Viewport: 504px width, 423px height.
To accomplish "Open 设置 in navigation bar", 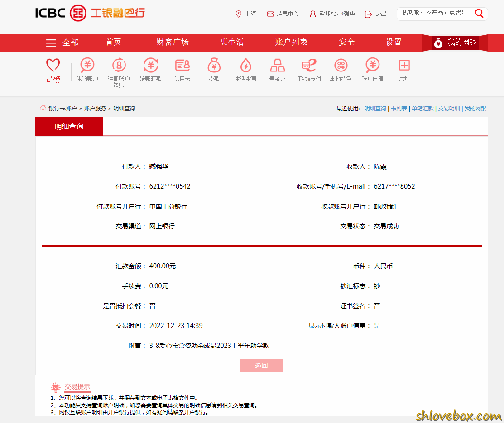I will click(x=394, y=43).
